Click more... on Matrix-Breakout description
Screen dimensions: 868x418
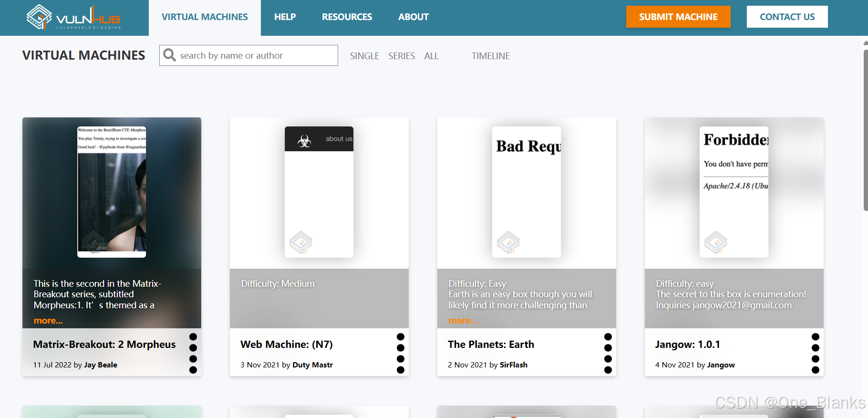pos(48,321)
